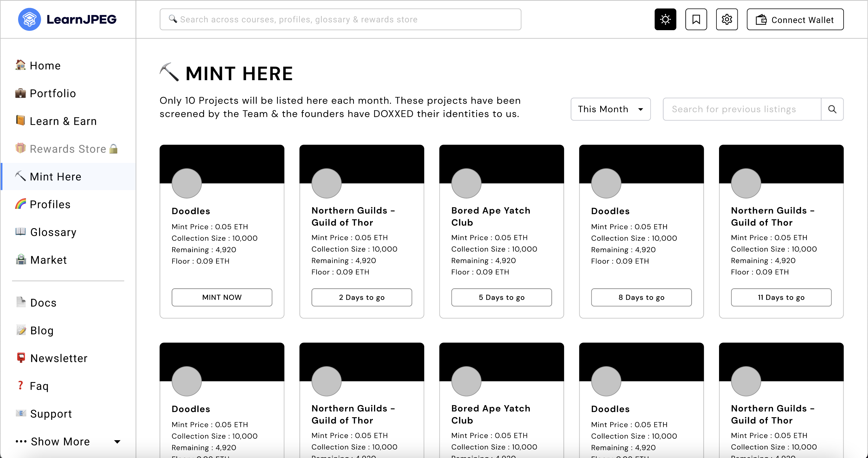
Task: Click the locked Rewards Store item
Action: 68,149
